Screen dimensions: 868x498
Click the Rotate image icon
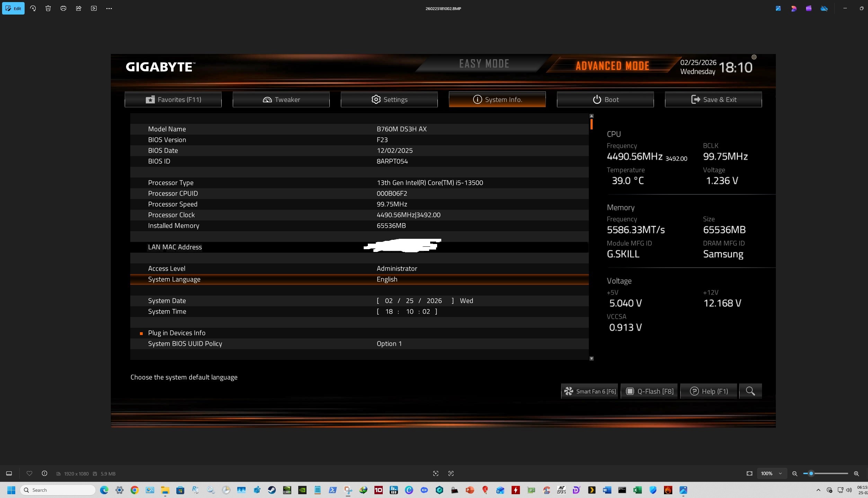click(x=33, y=8)
